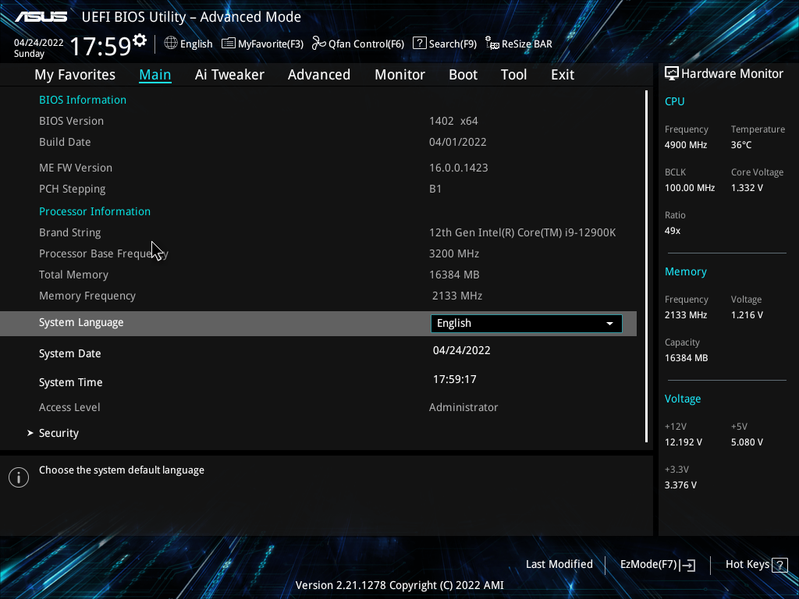Select the Security menu entry
799x599 pixels.
59,433
